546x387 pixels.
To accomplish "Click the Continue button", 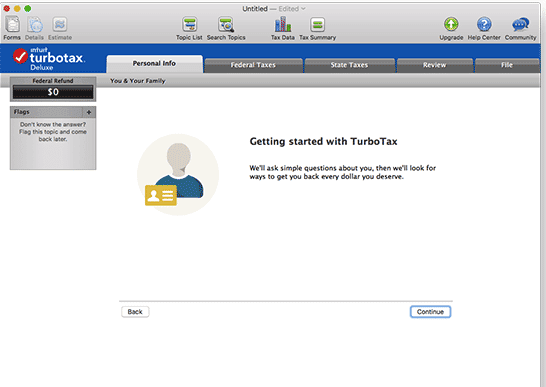I will pyautogui.click(x=430, y=312).
